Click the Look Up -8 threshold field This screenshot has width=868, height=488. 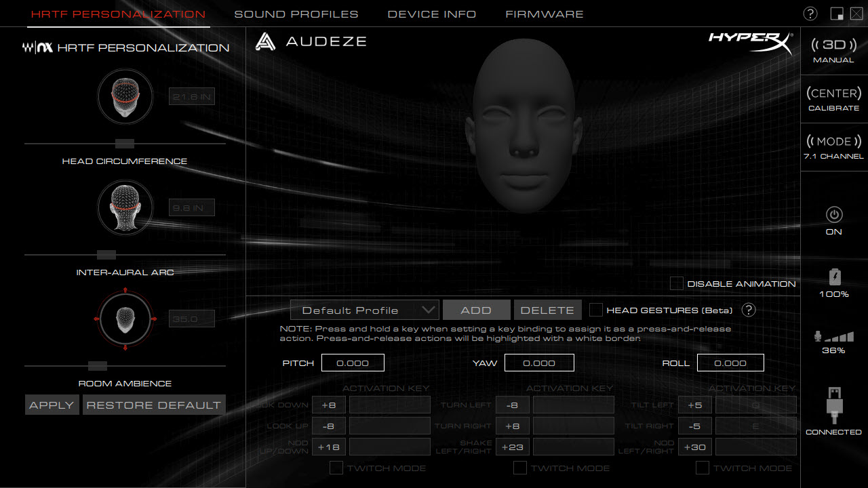pos(329,426)
